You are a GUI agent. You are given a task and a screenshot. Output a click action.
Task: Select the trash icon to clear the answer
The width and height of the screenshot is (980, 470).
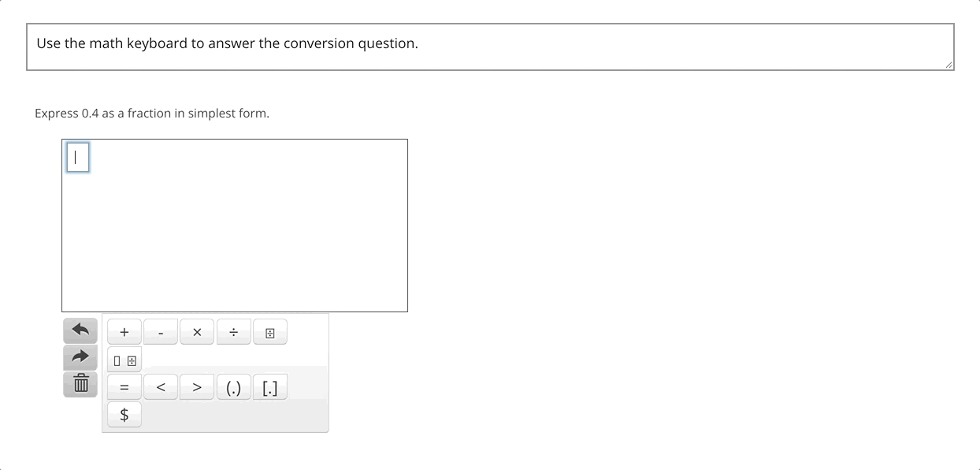pos(80,383)
